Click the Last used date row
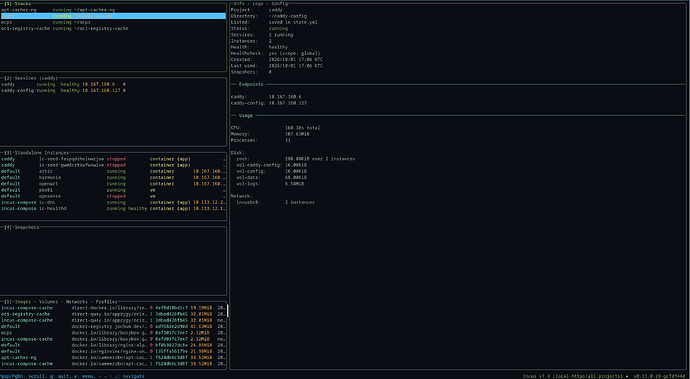The height and width of the screenshot is (379, 690). (x=277, y=66)
